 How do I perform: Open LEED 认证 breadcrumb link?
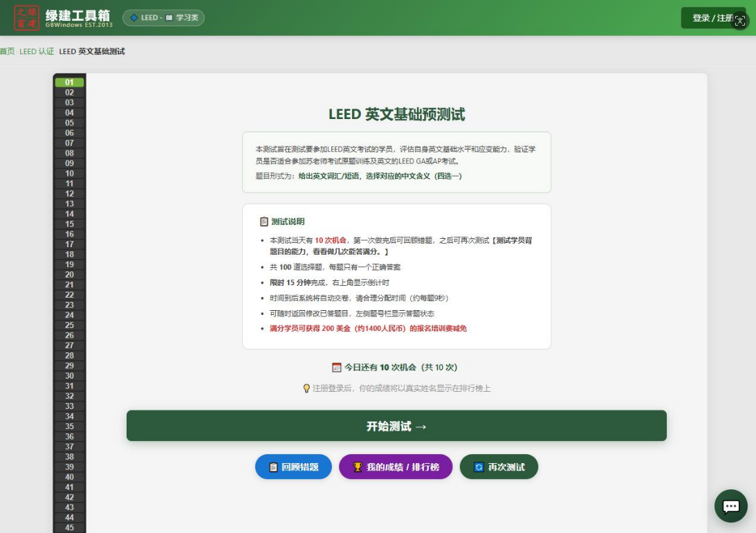click(37, 51)
